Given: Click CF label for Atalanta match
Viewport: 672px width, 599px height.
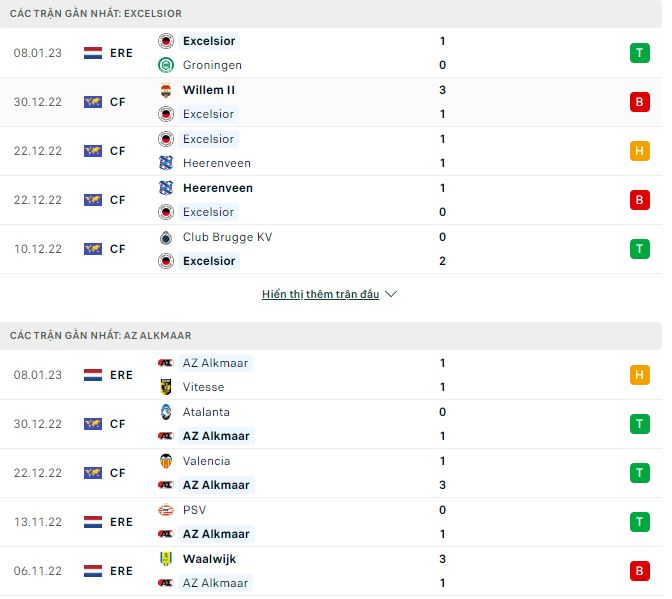Looking at the screenshot, I should coord(118,424).
